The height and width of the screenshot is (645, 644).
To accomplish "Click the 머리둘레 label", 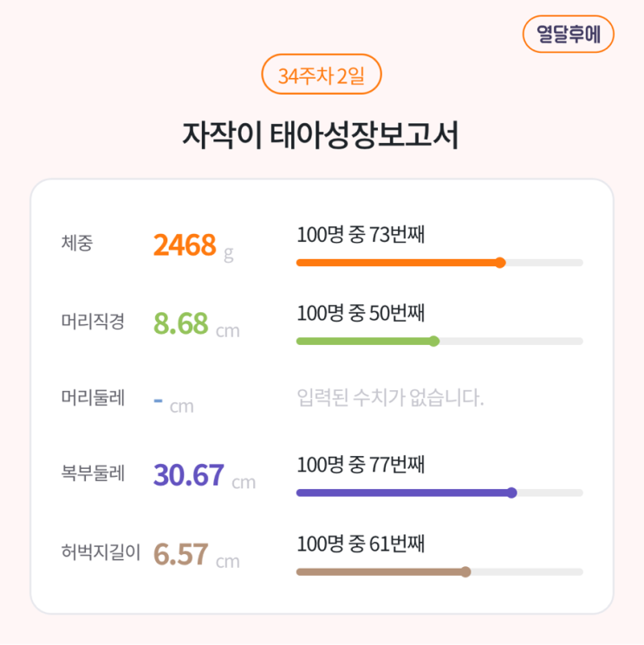I will [x=93, y=398].
